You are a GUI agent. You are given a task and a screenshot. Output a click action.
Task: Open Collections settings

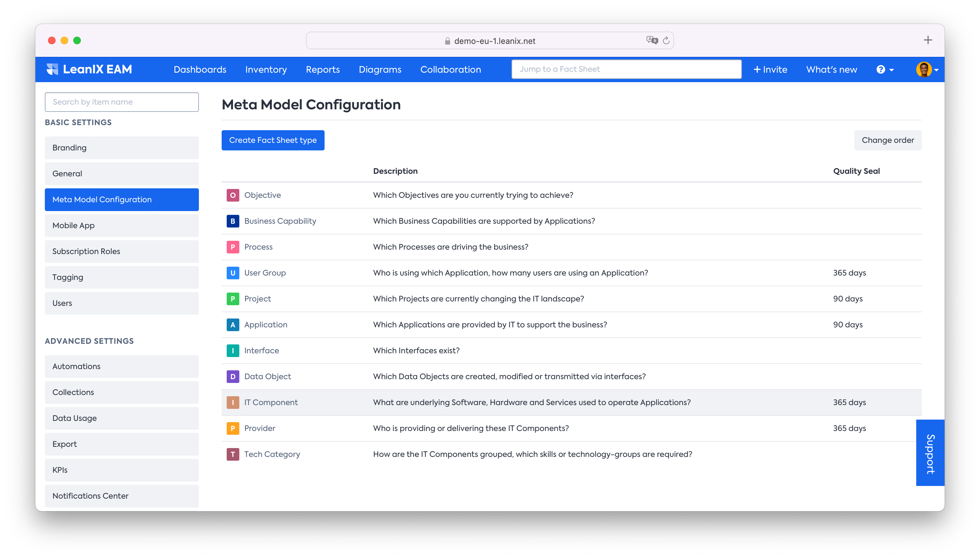tap(122, 392)
